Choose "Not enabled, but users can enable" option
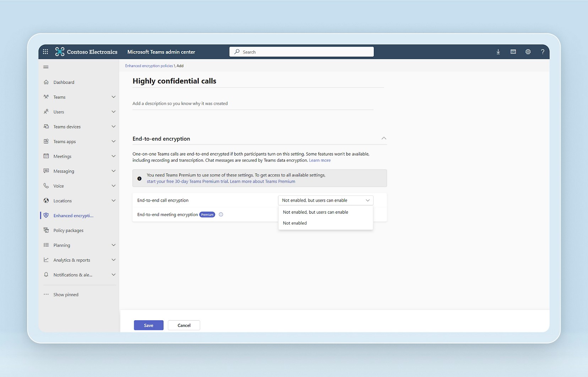This screenshot has width=588, height=377. point(315,212)
